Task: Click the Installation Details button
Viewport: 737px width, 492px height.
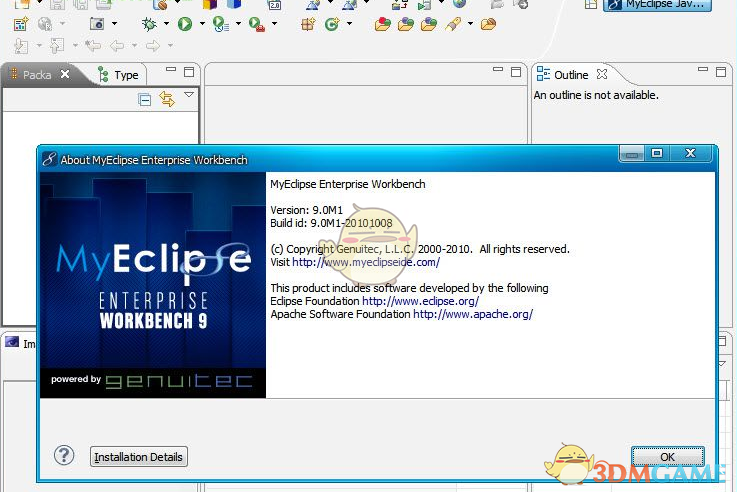Action: [139, 457]
